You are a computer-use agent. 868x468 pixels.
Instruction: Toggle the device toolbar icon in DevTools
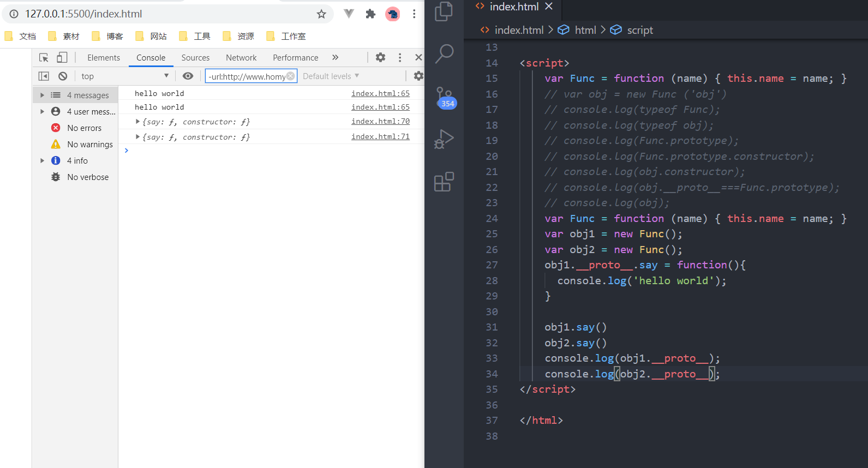[62, 57]
